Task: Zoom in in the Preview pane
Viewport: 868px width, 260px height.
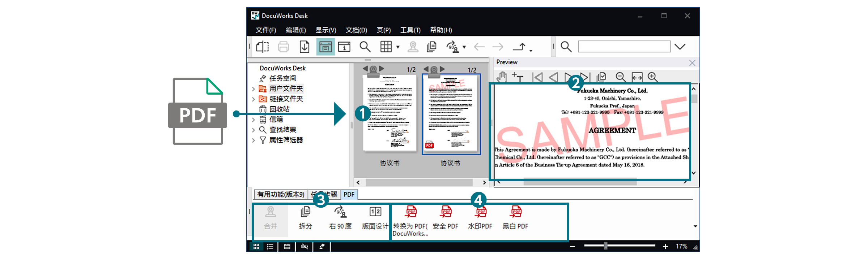Action: (653, 77)
